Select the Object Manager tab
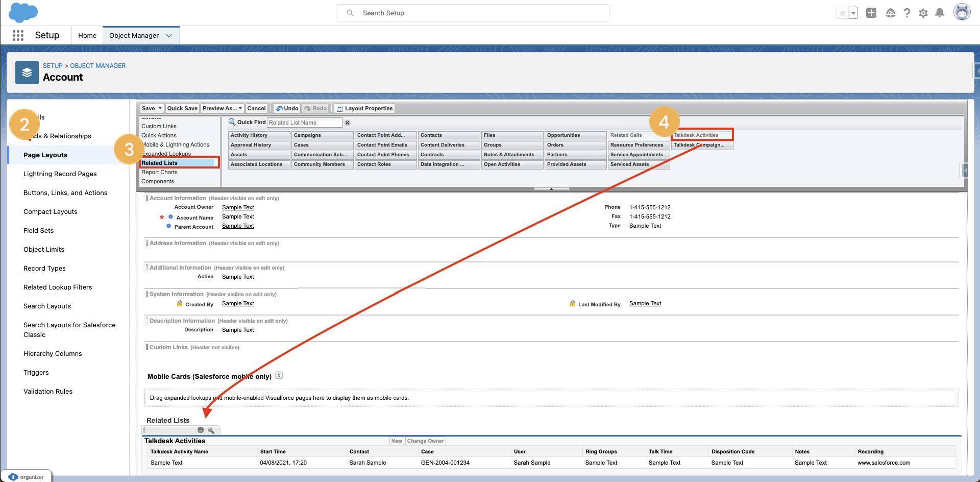The width and height of the screenshot is (980, 482). tap(134, 35)
